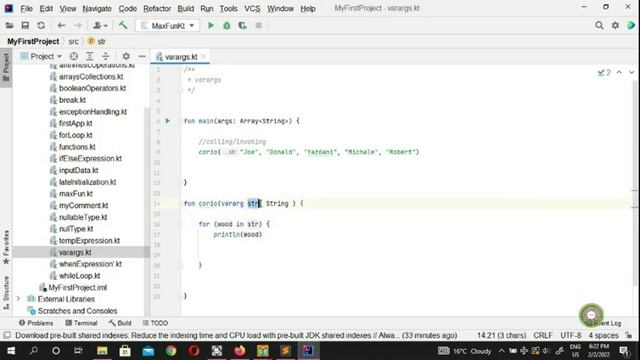Toggle the Project side tab
The width and height of the screenshot is (640, 360).
6,67
